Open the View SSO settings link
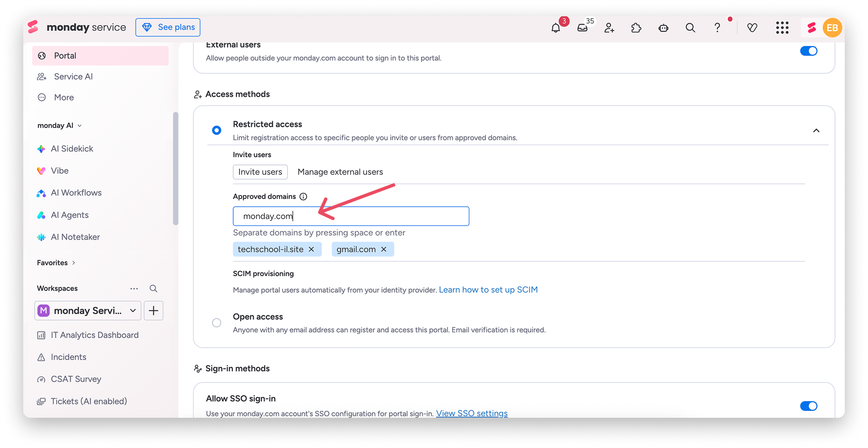 (x=472, y=413)
